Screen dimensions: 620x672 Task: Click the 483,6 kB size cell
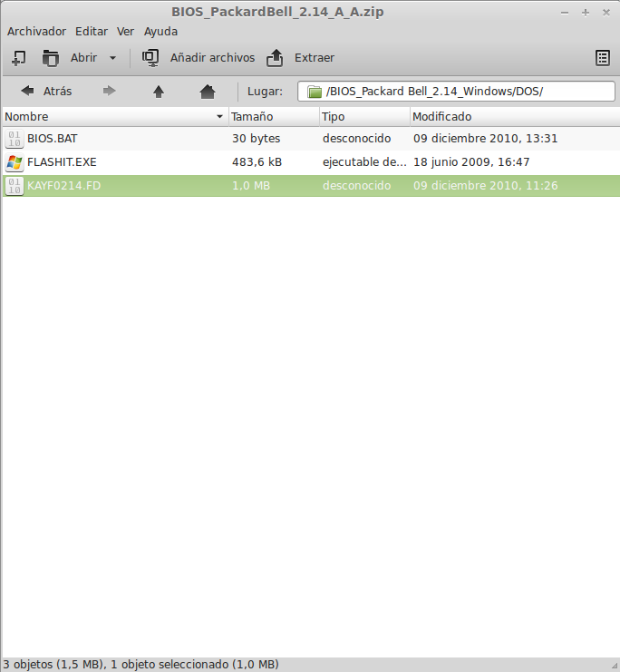[x=257, y=162]
